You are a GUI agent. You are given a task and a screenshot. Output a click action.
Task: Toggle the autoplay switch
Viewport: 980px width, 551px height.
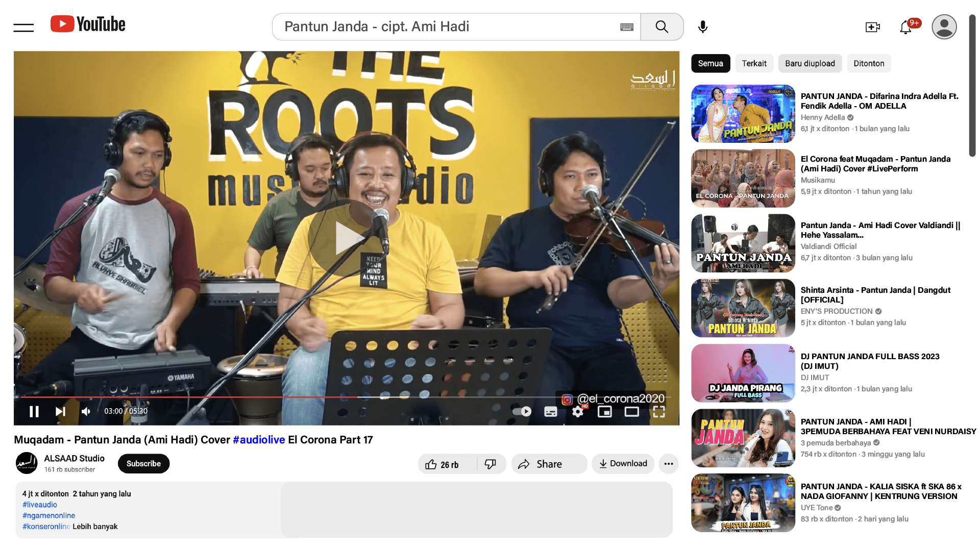click(x=522, y=411)
